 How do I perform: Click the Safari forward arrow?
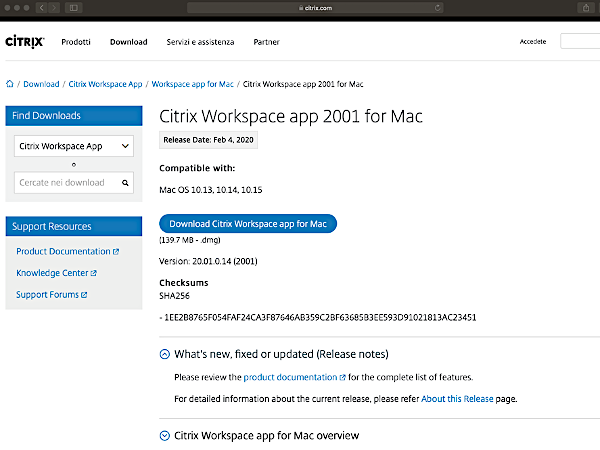click(x=54, y=8)
